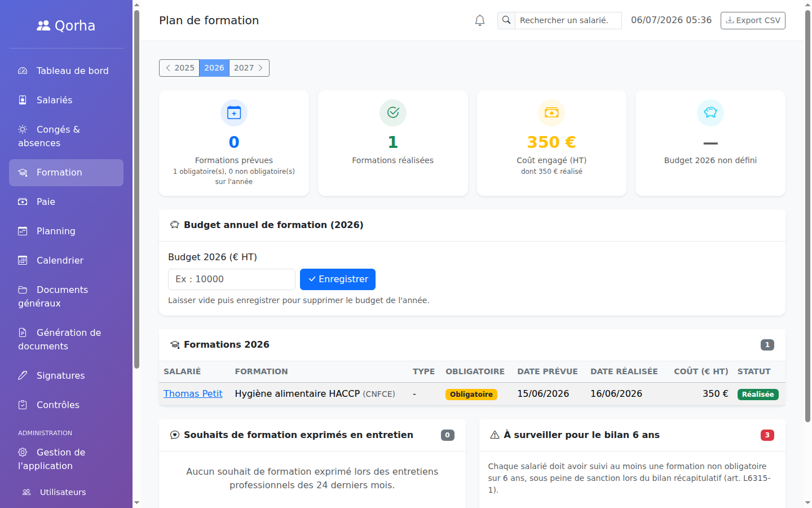Click the COÛT (€ HT) column header

pyautogui.click(x=701, y=371)
